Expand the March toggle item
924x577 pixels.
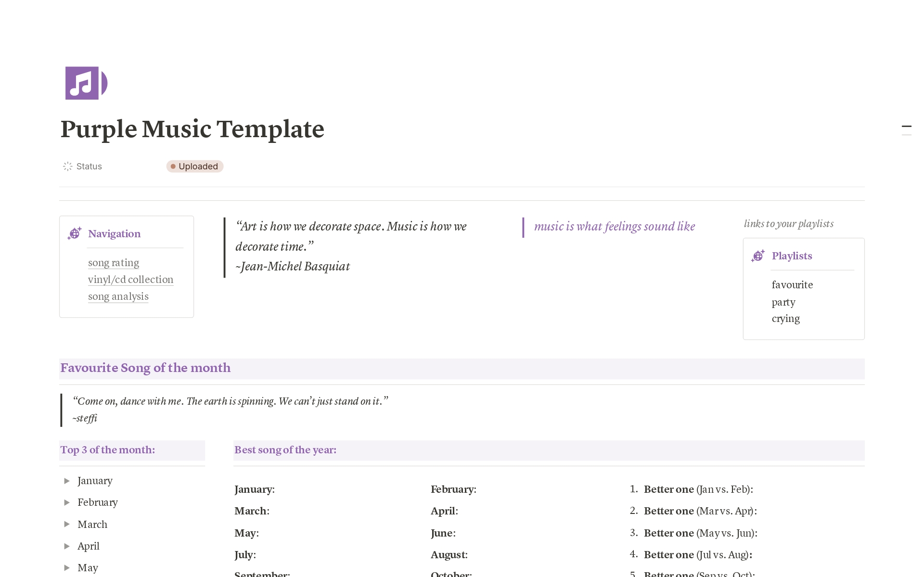67,524
